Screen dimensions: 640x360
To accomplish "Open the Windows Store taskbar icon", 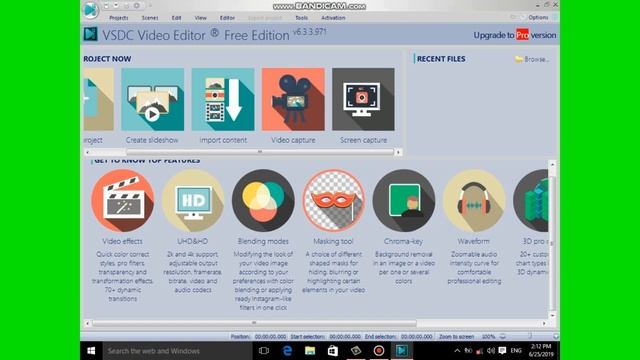I will (x=333, y=351).
